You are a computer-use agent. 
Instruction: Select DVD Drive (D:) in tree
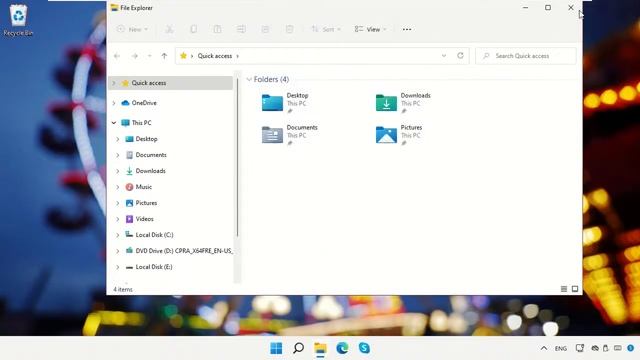(x=184, y=251)
